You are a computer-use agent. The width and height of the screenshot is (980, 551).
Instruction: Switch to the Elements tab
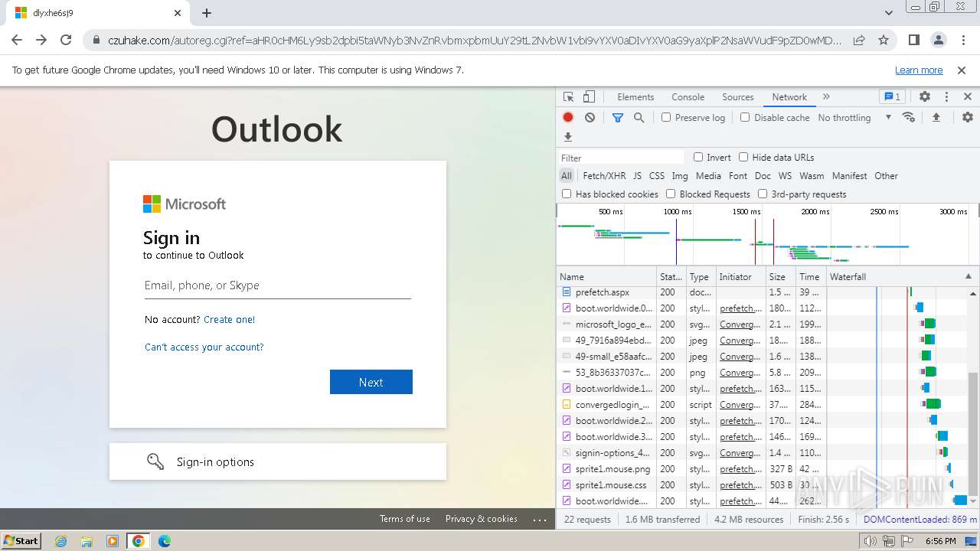click(x=635, y=97)
